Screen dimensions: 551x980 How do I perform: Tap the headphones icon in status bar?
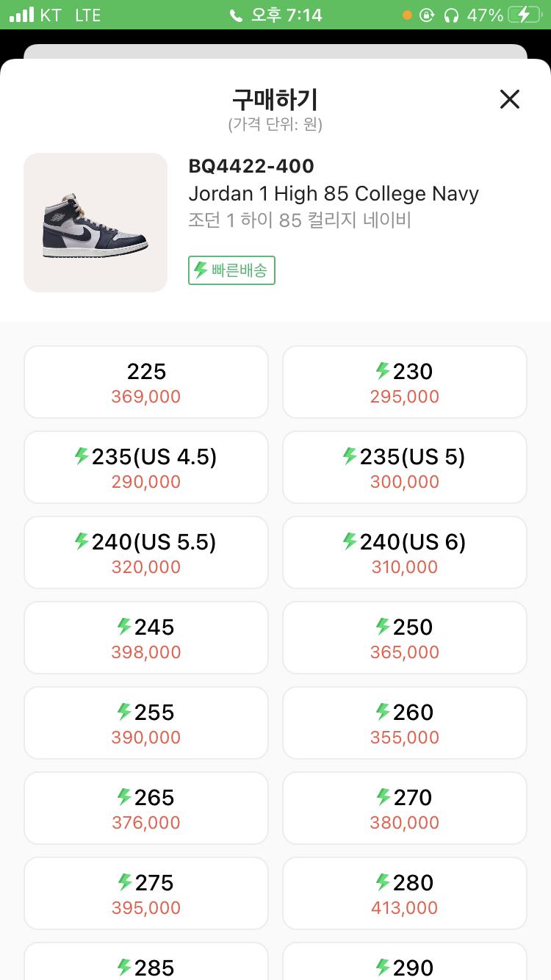(x=451, y=15)
